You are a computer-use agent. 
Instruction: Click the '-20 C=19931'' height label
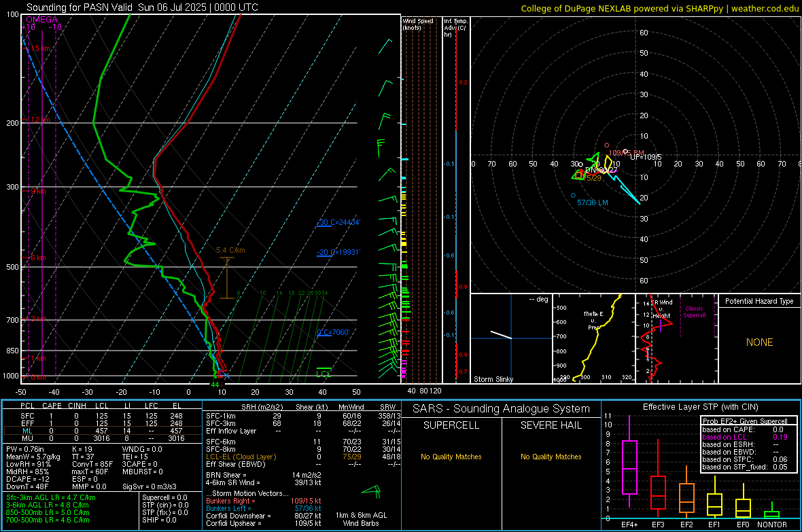click(338, 251)
